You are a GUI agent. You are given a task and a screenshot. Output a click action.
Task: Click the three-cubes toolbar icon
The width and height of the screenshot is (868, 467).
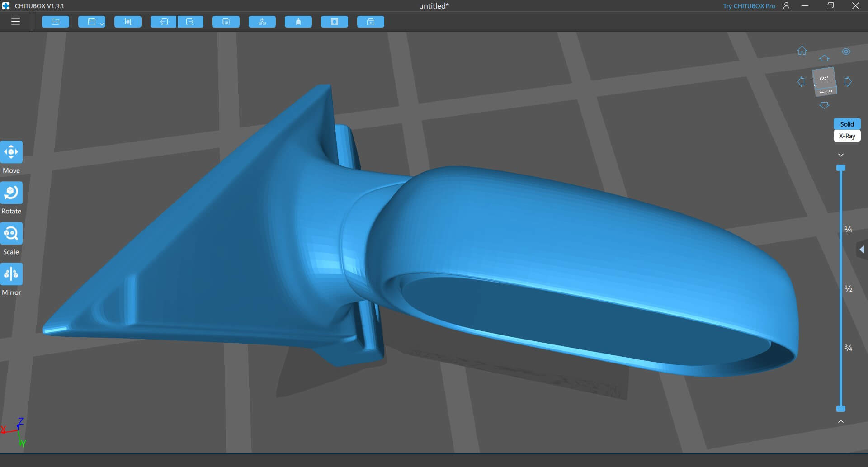(x=262, y=22)
